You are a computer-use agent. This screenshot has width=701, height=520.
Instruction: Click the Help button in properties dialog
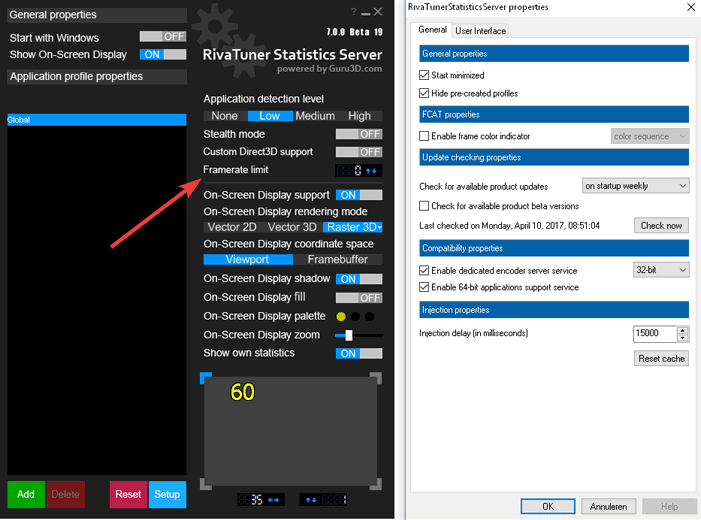669,507
